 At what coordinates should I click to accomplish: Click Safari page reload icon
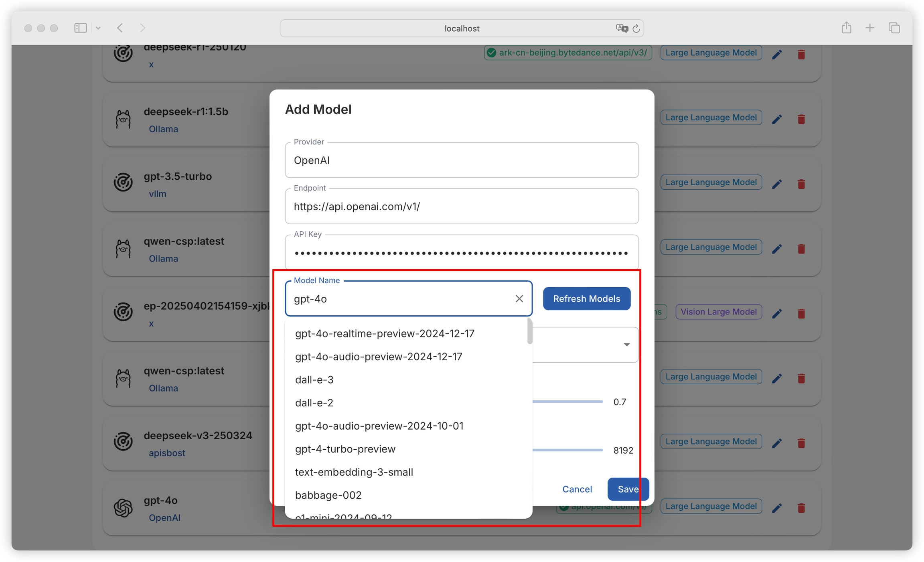636,28
